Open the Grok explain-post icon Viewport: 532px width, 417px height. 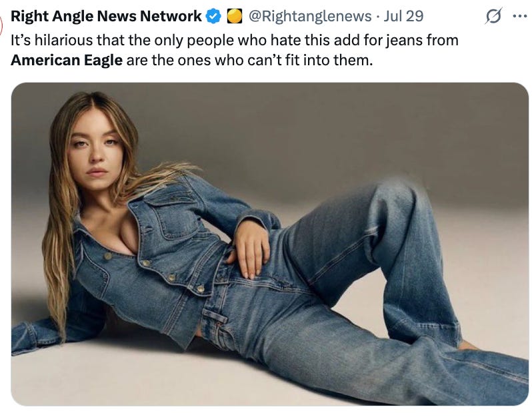(x=493, y=16)
